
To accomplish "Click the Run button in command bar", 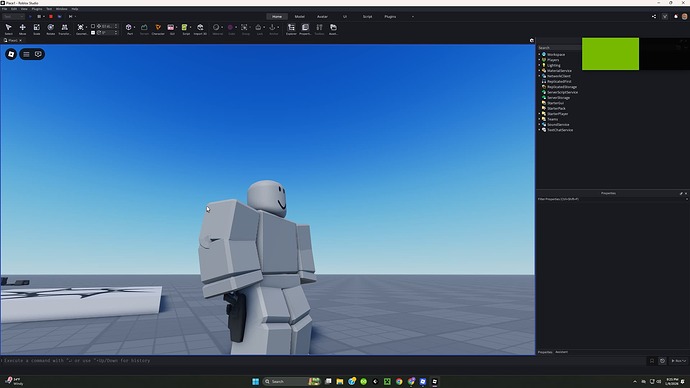I will (678, 361).
